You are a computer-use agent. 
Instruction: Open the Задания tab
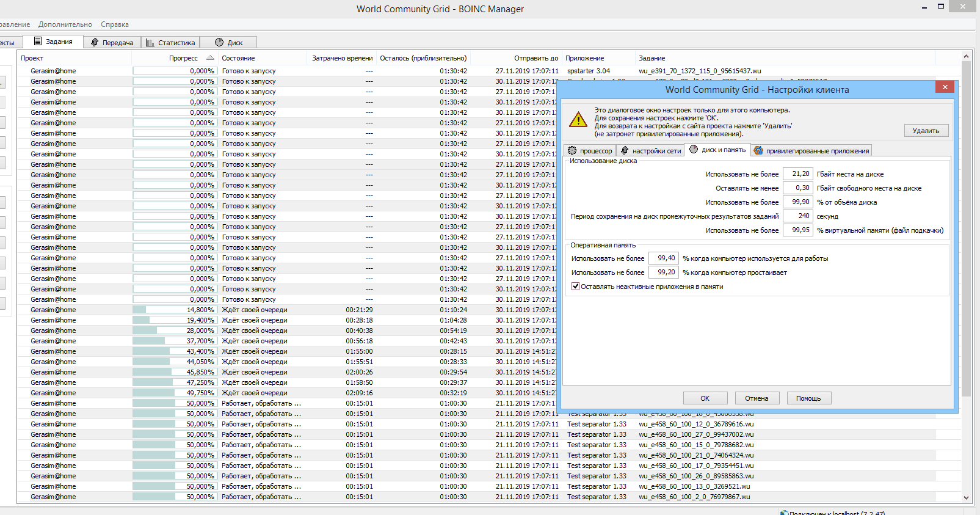coord(53,42)
